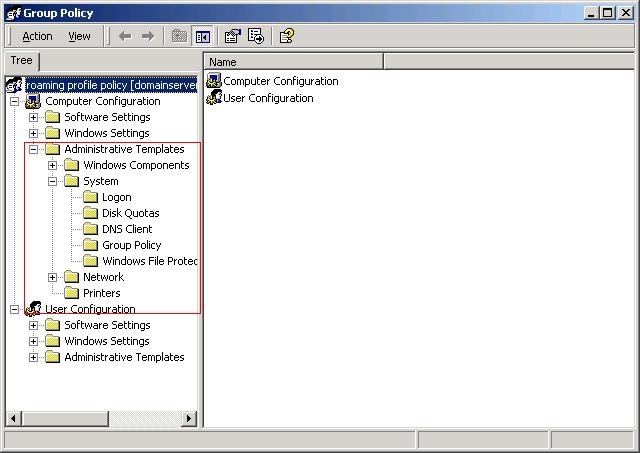Select the Tree tab
640x453 pixels.
point(21,60)
